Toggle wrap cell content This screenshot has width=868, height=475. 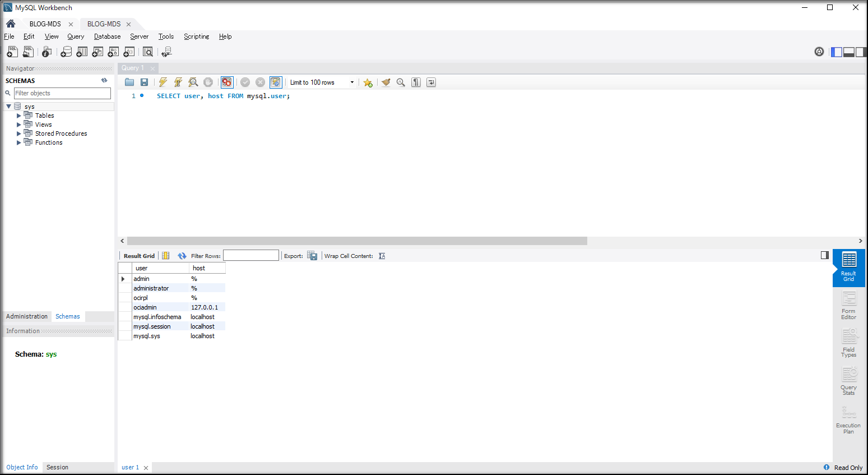[382, 256]
